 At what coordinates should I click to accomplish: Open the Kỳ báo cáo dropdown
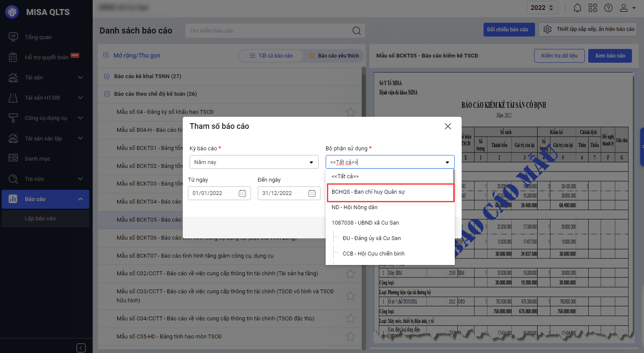tap(254, 162)
